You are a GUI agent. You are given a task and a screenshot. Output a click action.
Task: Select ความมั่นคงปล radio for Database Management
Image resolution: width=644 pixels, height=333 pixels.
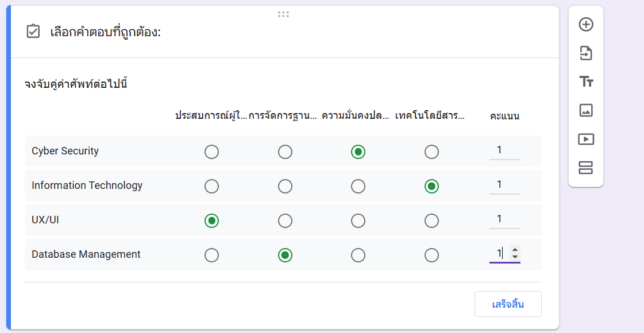pos(358,254)
